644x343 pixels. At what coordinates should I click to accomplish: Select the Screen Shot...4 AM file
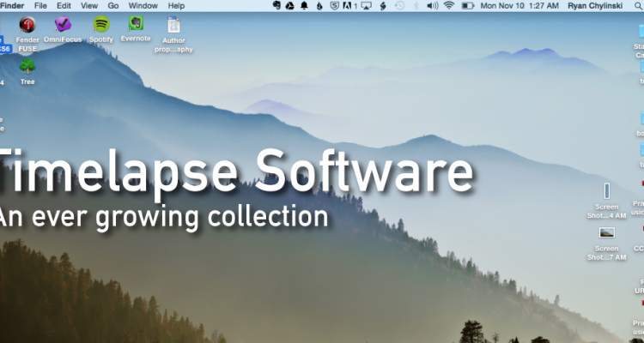point(606,191)
